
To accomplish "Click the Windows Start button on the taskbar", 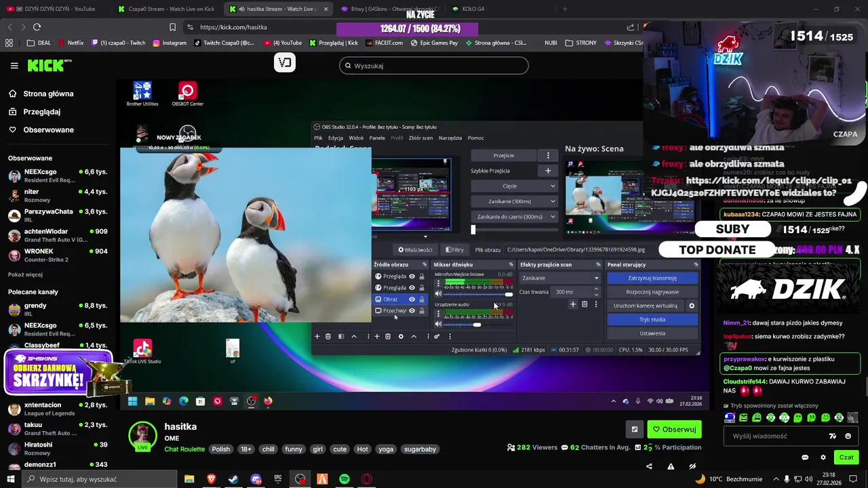I will pos(11,479).
